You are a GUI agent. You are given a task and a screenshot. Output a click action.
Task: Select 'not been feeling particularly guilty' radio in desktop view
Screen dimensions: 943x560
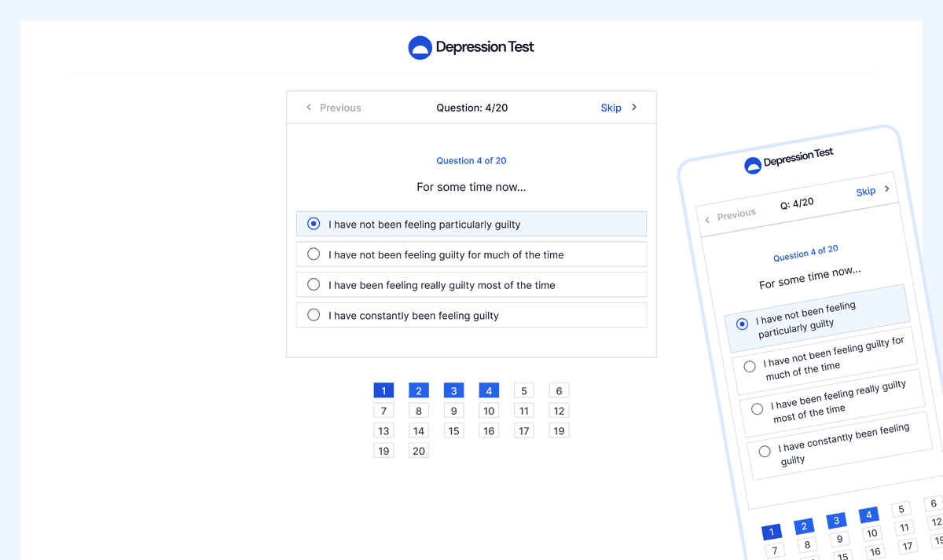click(314, 224)
